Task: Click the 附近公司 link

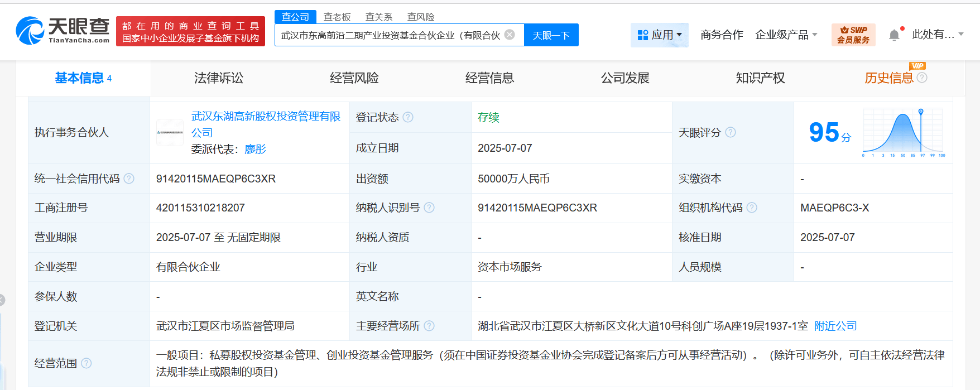Action: 835,326
